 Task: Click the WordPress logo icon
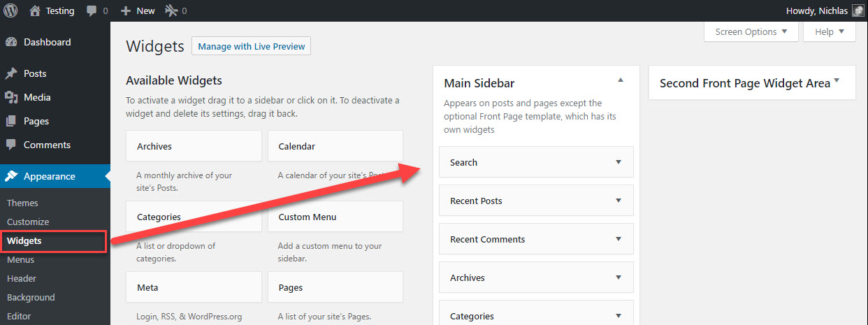click(x=10, y=10)
